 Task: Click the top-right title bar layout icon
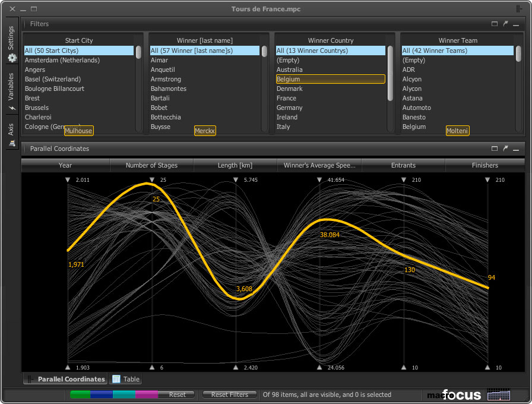coord(520,9)
